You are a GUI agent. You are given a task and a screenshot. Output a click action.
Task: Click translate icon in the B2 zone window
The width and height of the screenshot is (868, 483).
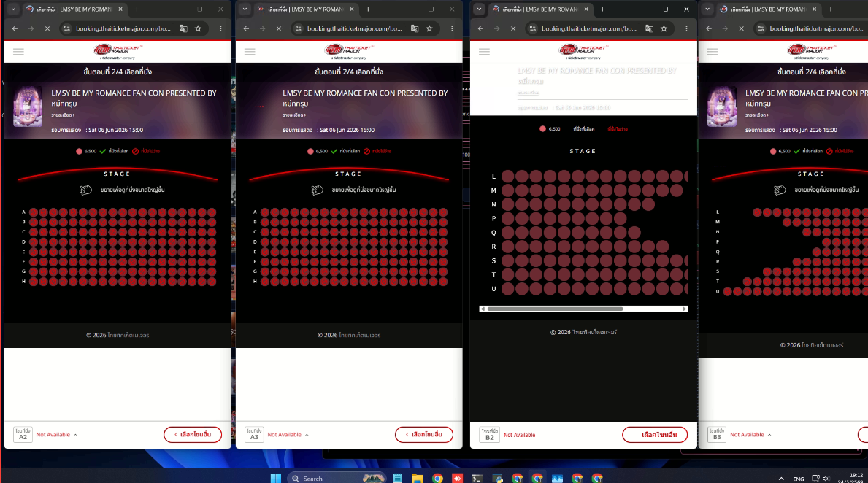[x=649, y=28]
